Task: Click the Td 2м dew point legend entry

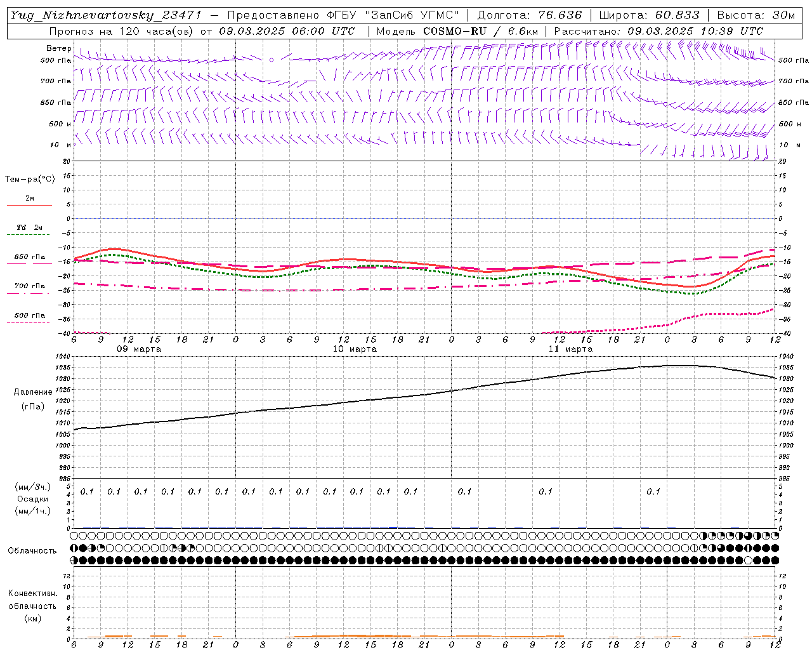Action: pyautogui.click(x=30, y=227)
